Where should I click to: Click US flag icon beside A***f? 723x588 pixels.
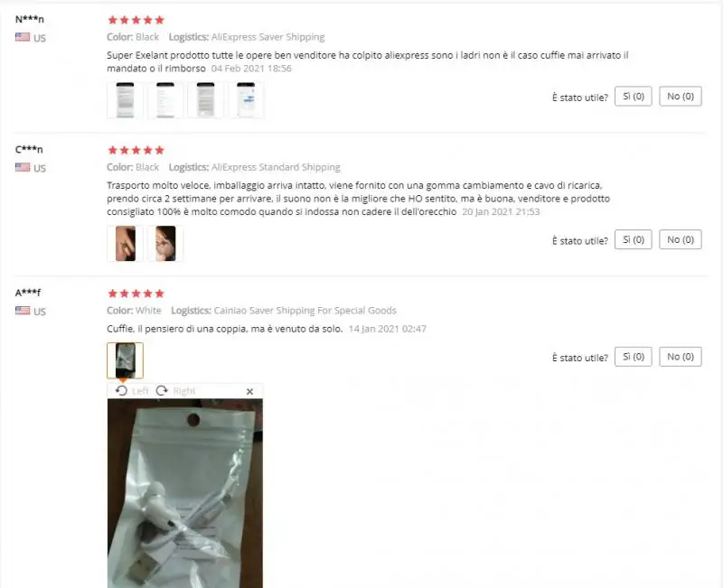[x=22, y=310]
